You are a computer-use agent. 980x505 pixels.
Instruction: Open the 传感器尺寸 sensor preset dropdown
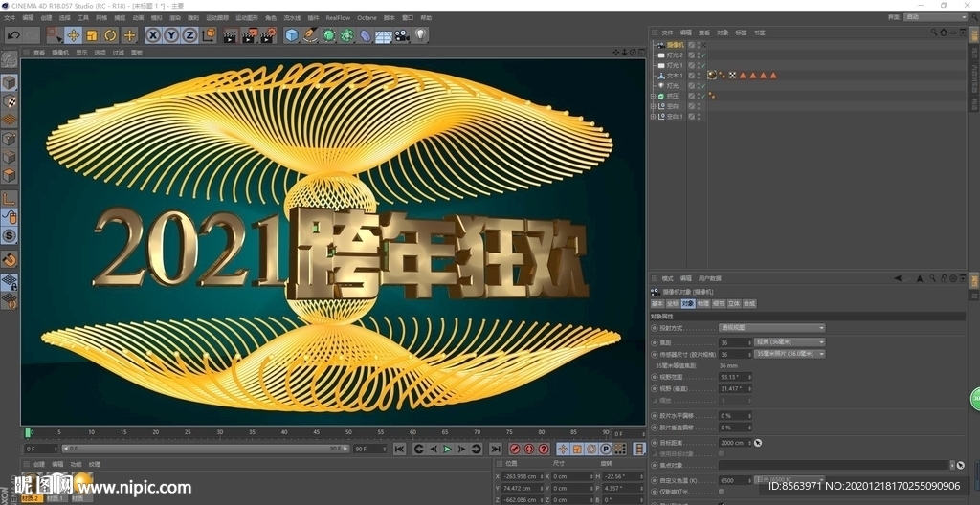tap(790, 354)
